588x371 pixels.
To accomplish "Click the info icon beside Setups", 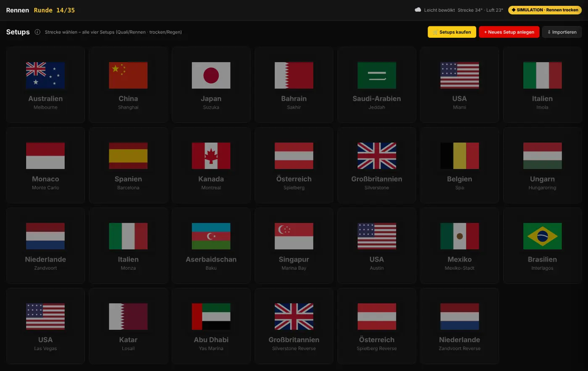I will click(x=37, y=32).
